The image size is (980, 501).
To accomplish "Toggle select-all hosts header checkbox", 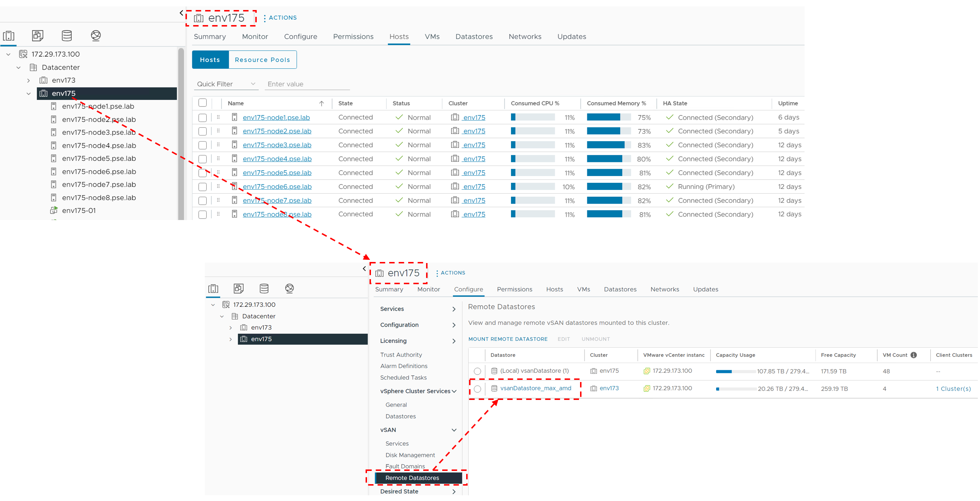I will pos(202,103).
